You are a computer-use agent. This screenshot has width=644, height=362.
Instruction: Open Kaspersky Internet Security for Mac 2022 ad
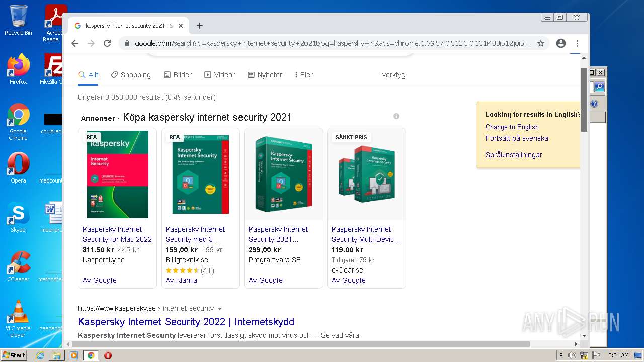click(117, 234)
